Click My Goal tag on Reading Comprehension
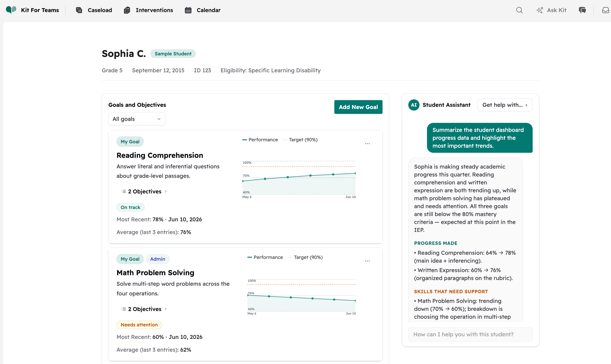The width and height of the screenshot is (611, 364). point(130,142)
